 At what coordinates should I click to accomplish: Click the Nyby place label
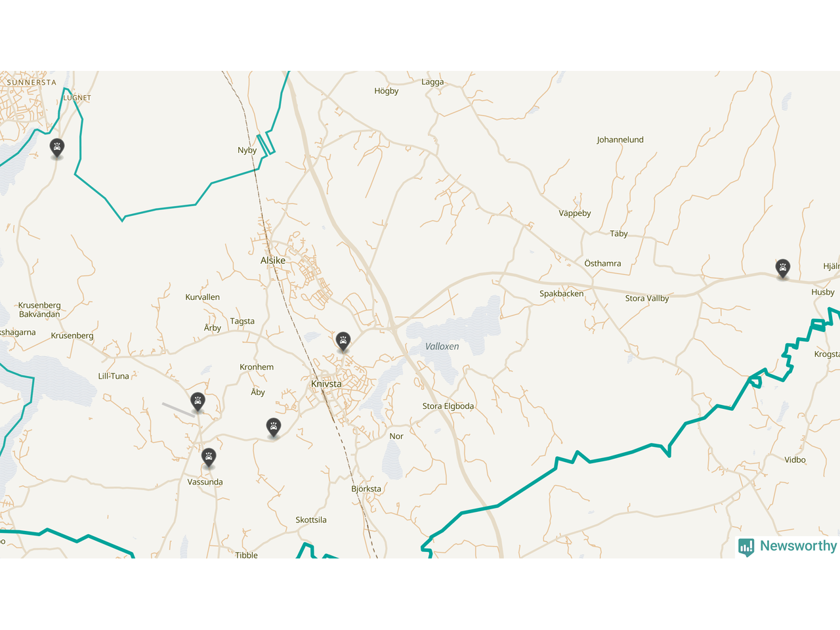tap(247, 150)
